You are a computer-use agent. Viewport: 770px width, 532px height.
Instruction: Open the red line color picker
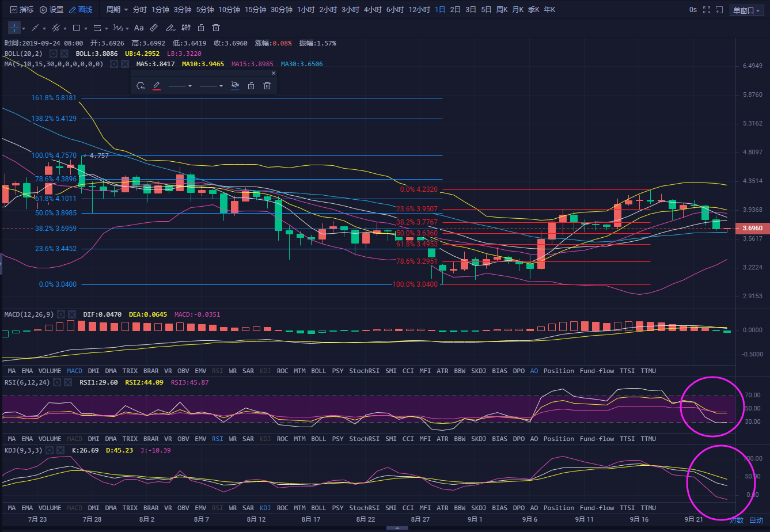156,86
